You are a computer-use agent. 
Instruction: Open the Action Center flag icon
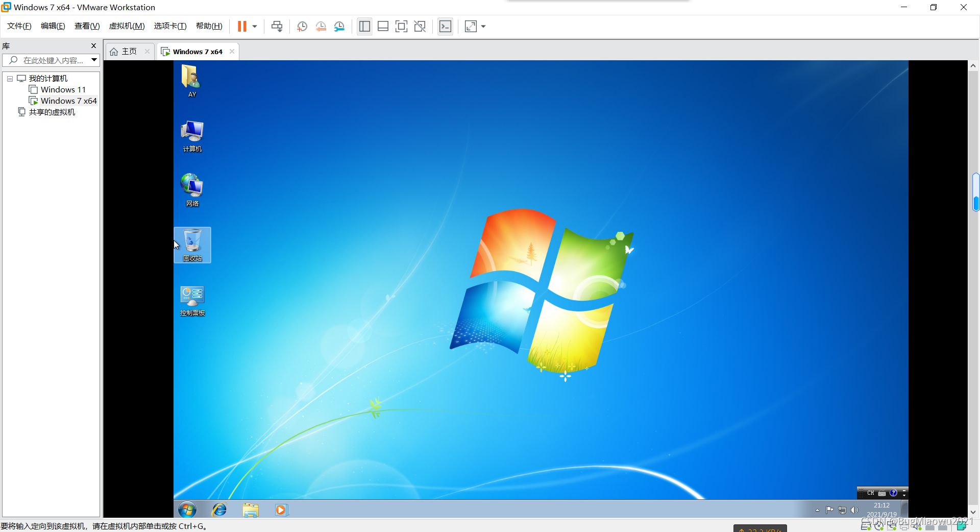click(829, 510)
